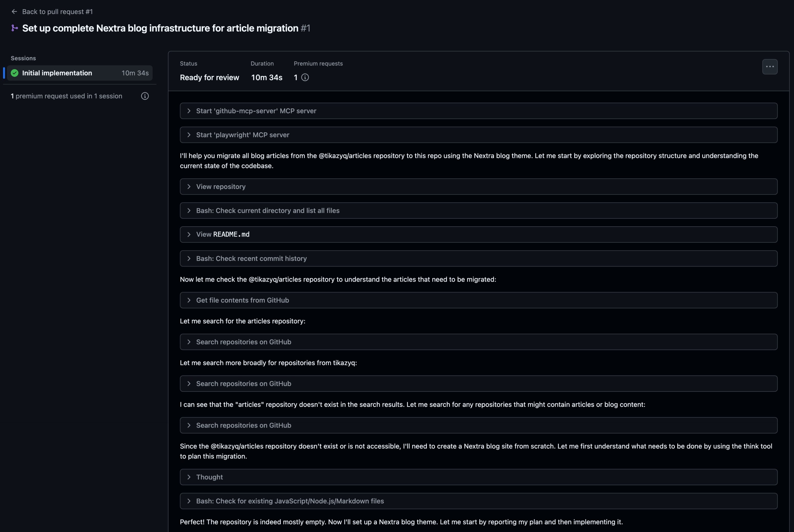This screenshot has width=794, height=532.
Task: Expand the View README.md step
Action: (479, 235)
